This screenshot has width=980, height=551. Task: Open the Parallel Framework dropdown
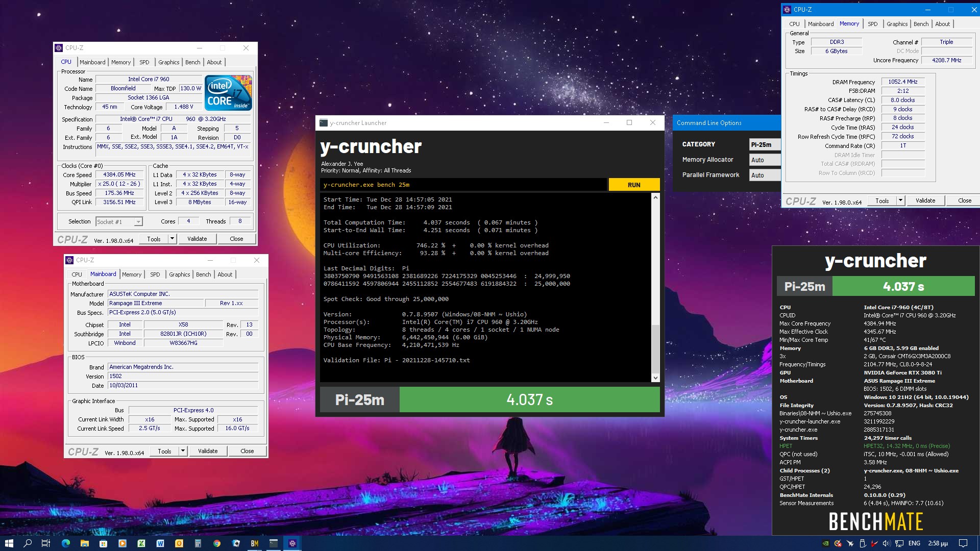(765, 175)
